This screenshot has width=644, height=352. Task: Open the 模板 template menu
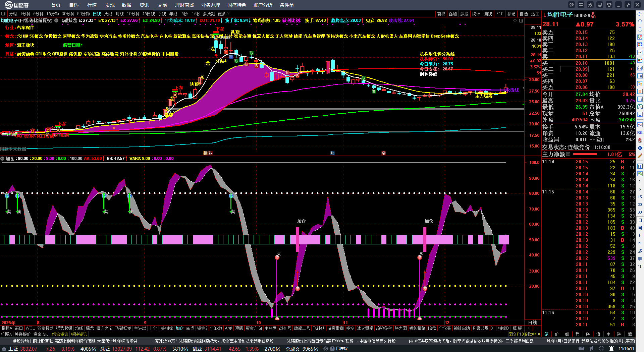coord(518,328)
